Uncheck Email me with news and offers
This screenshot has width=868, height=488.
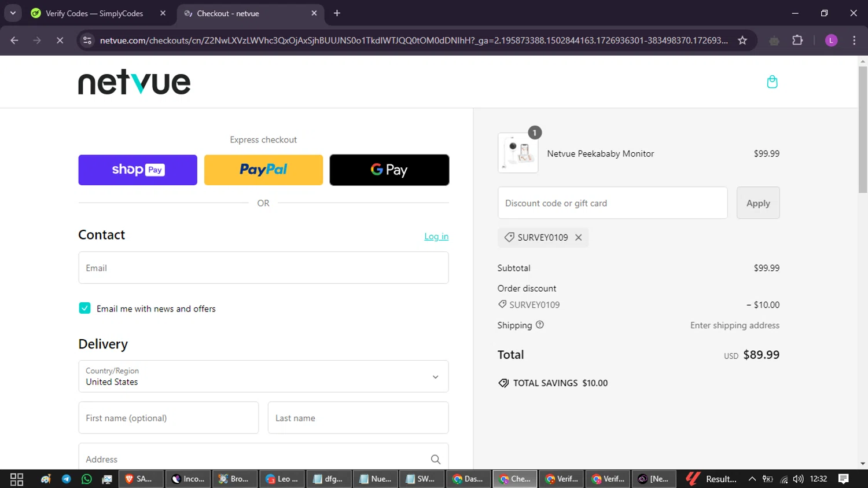(84, 308)
